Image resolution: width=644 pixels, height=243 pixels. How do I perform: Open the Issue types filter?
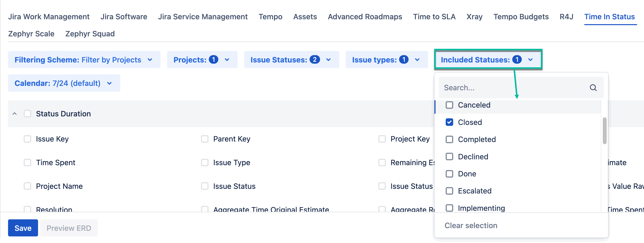pyautogui.click(x=386, y=60)
